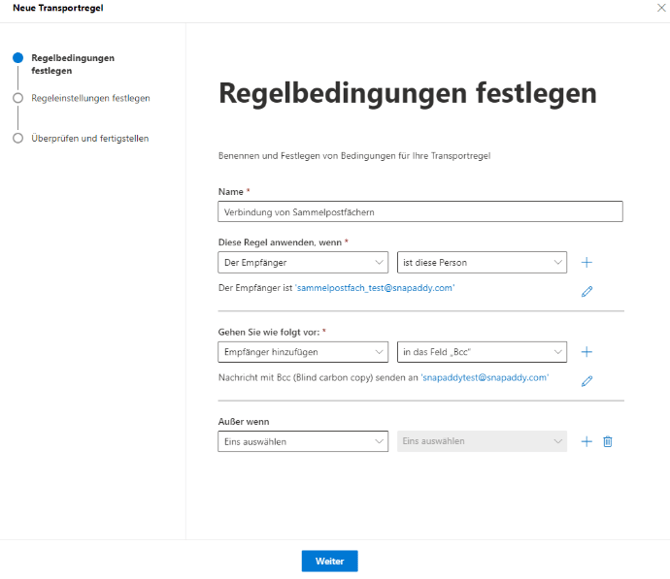The width and height of the screenshot is (670, 579).
Task: Go to step 'Regeleinstellungen festlegen'
Action: [x=90, y=98]
